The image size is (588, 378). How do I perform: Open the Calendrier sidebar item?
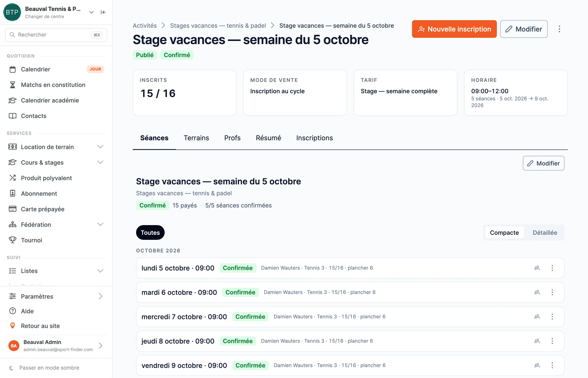click(56, 69)
